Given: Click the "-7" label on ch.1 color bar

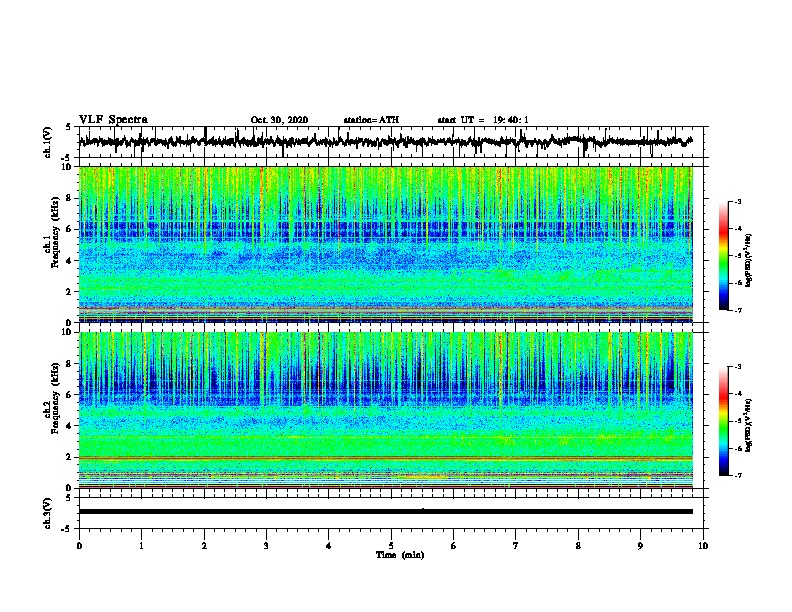Looking at the screenshot, I should (x=738, y=310).
